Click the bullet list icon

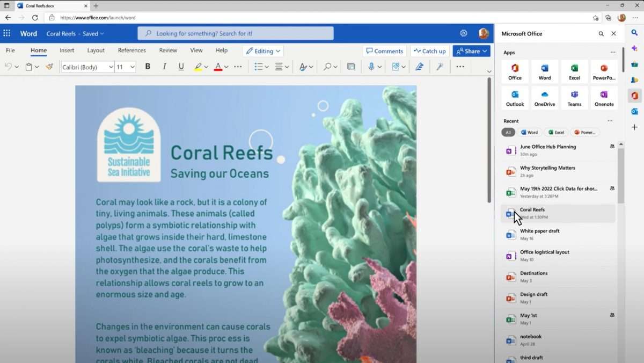[259, 67]
